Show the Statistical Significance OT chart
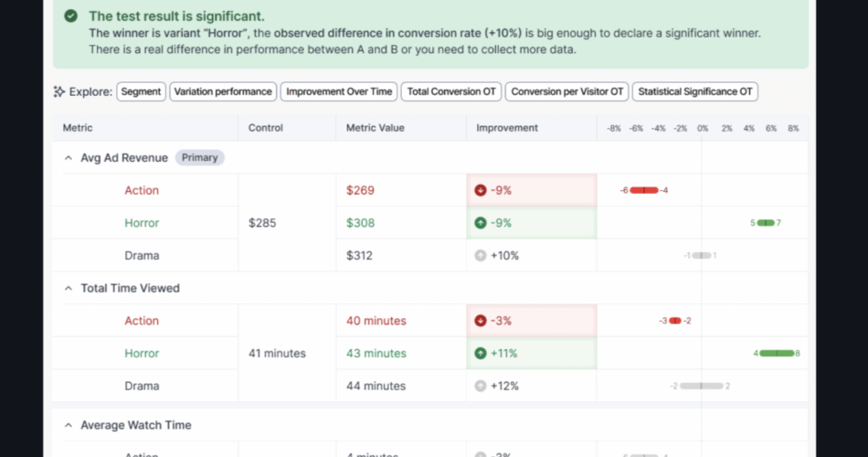Image resolution: width=868 pixels, height=457 pixels. point(694,91)
